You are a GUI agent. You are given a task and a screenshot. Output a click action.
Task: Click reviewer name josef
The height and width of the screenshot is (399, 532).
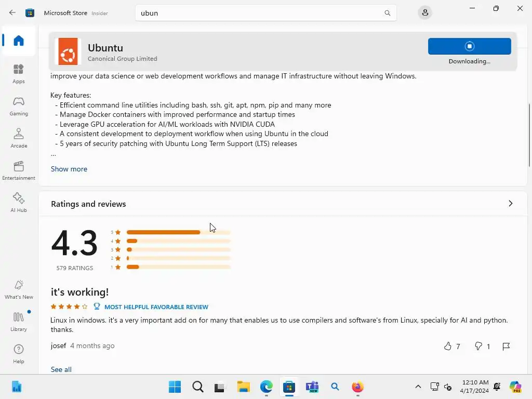pyautogui.click(x=58, y=345)
